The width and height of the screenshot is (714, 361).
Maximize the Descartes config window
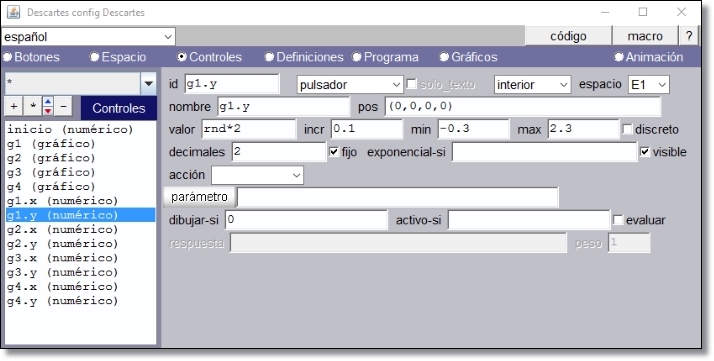coord(643,12)
